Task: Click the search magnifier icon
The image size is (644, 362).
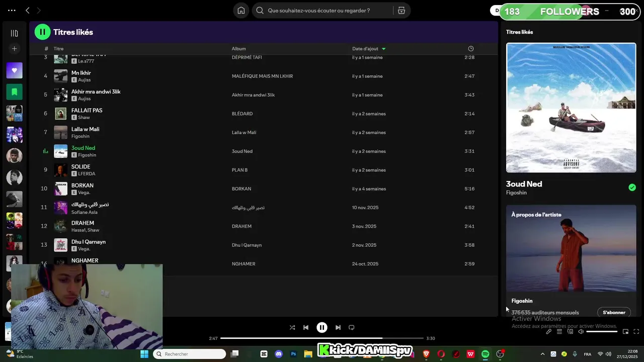Action: pos(260,11)
